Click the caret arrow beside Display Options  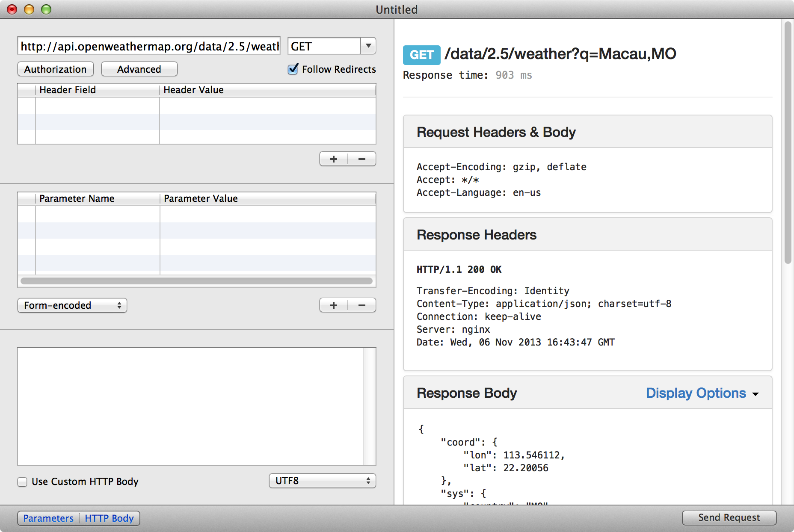click(x=755, y=394)
